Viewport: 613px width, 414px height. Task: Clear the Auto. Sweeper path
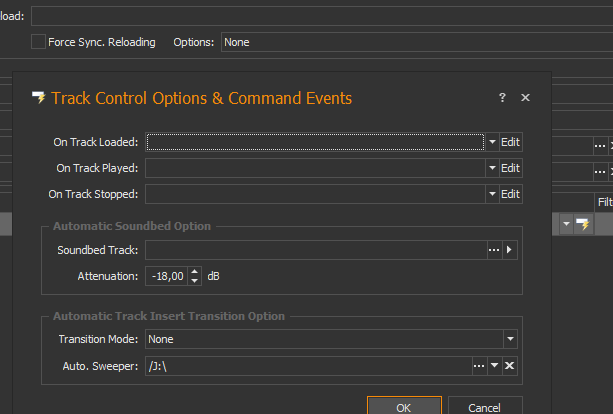510,366
